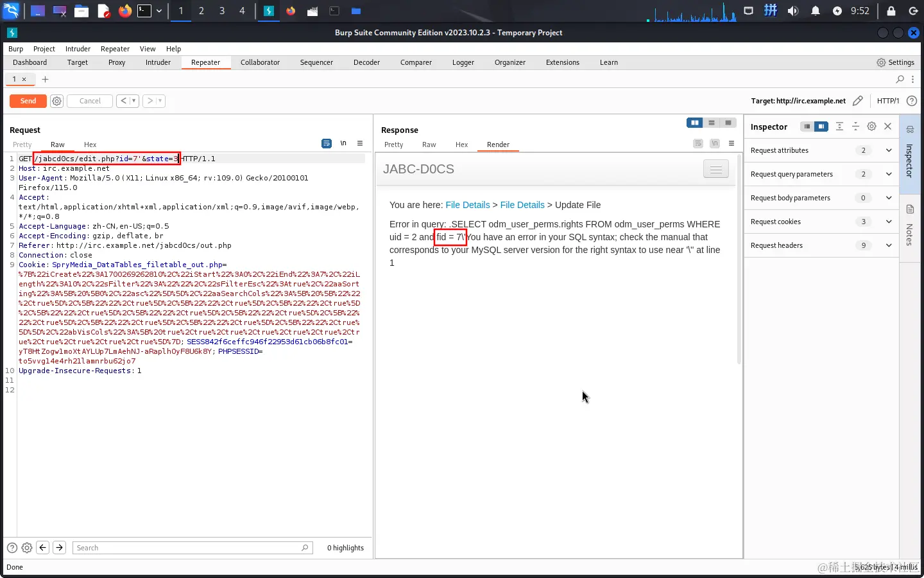Screen dimensions: 924x578
Task: Toggle non-printable characters in the Response pane
Action: coord(715,143)
